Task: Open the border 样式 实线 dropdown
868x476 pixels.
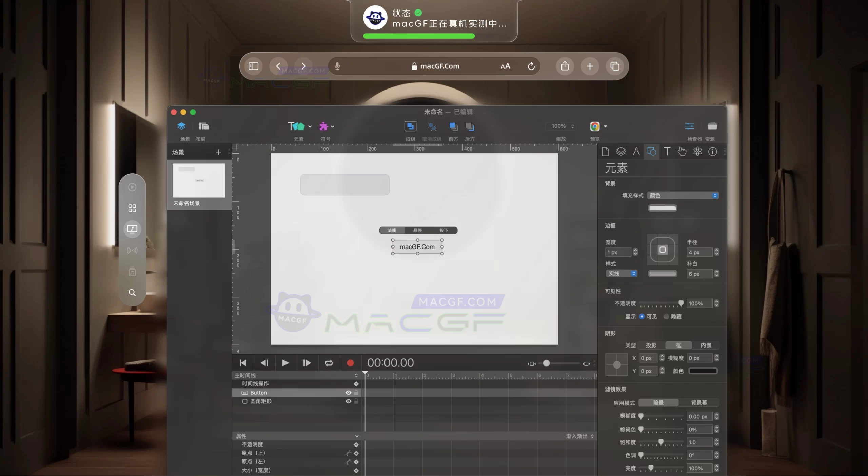Action: coord(622,274)
